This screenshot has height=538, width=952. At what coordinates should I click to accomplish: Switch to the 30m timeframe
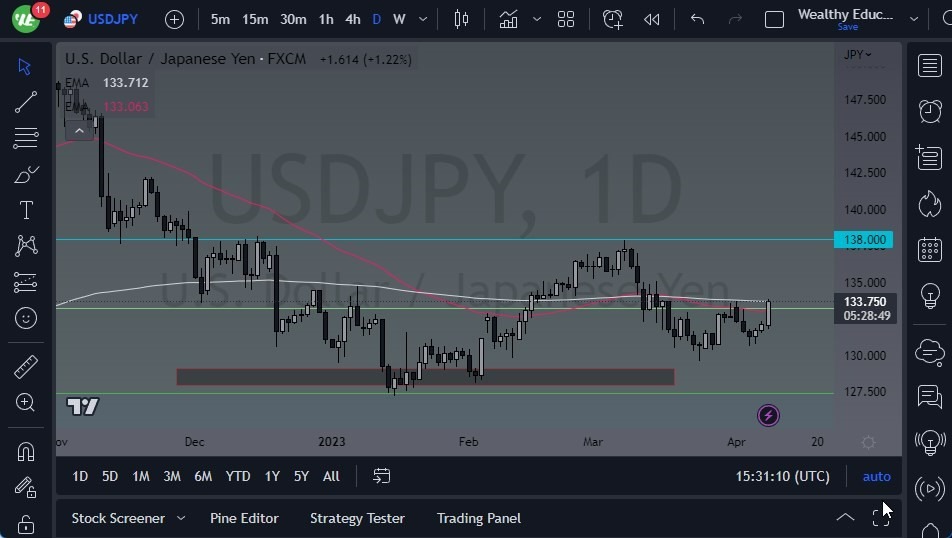[293, 19]
